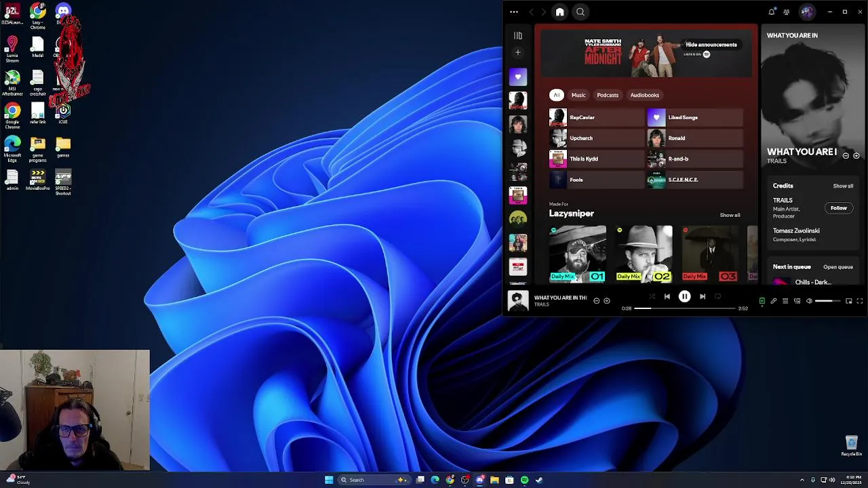Select Tomasz Zwolinski credit

tap(796, 230)
